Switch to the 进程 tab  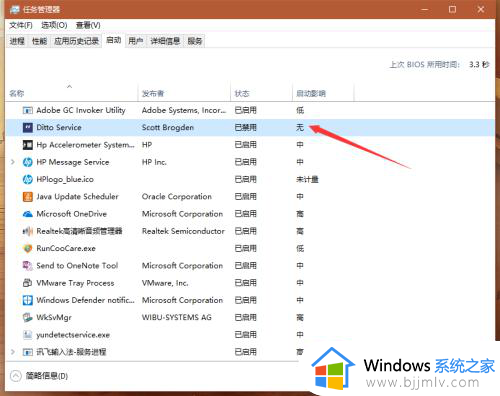pyautogui.click(x=17, y=41)
